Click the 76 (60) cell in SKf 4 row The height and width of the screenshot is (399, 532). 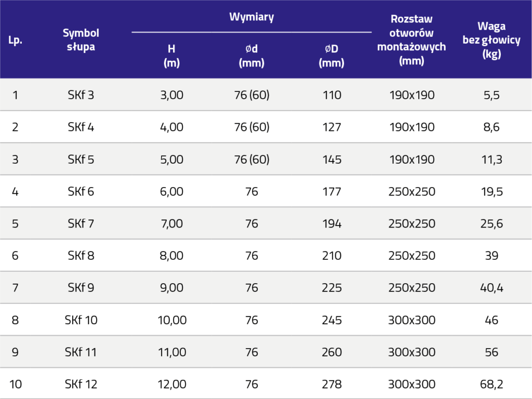[x=251, y=127]
